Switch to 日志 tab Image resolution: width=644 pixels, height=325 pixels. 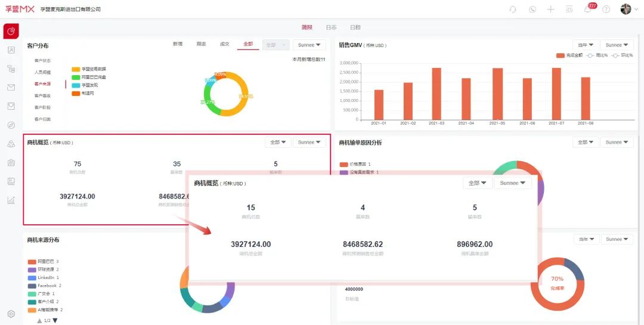(331, 27)
